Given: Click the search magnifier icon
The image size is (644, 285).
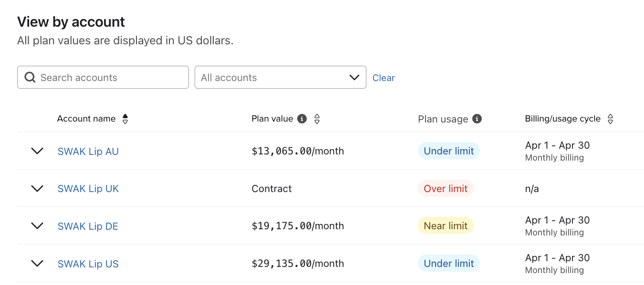Looking at the screenshot, I should (30, 77).
